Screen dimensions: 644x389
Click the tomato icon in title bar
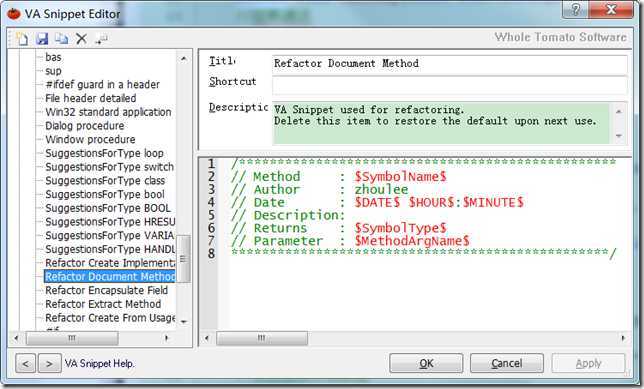tap(14, 14)
